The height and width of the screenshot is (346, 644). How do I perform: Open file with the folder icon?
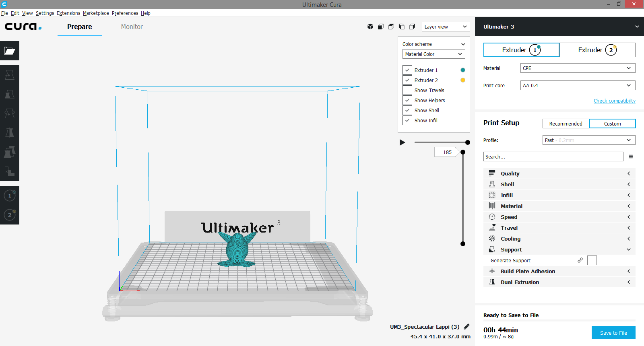(10, 51)
